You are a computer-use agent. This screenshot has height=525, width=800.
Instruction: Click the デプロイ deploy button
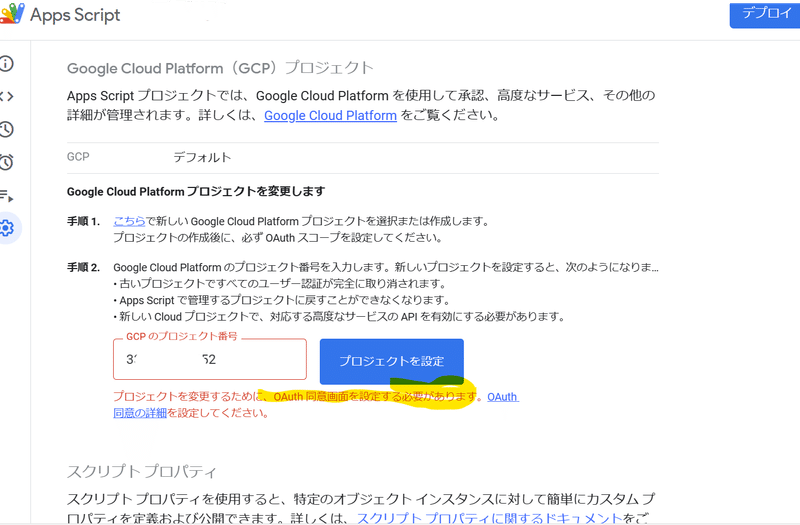pyautogui.click(x=765, y=15)
